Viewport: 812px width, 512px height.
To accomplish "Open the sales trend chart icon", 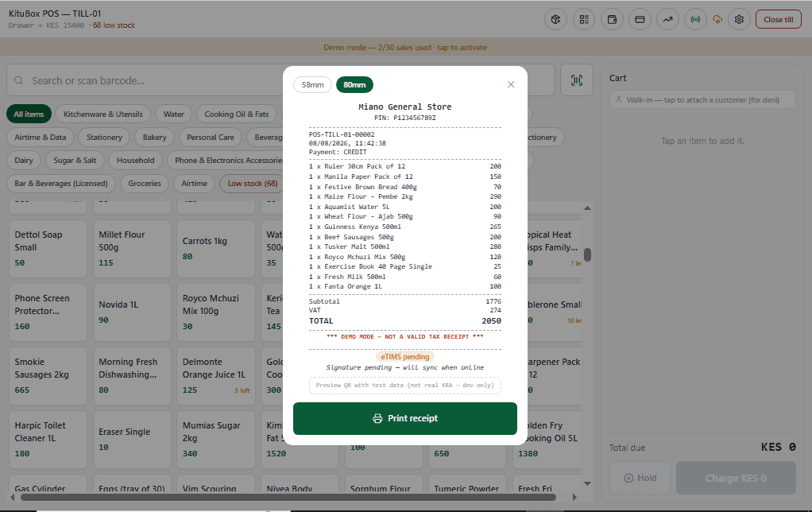I will (x=667, y=20).
